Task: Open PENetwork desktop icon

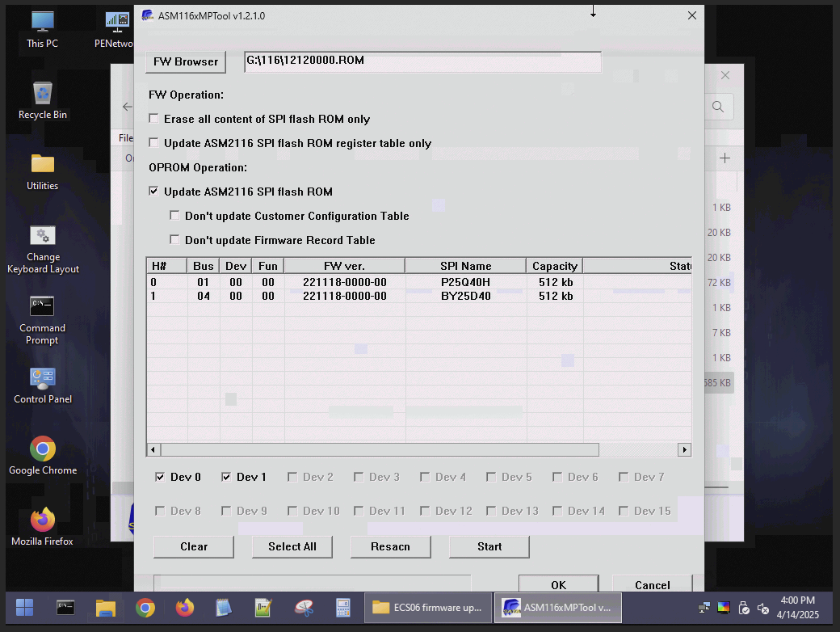Action: coord(114,29)
